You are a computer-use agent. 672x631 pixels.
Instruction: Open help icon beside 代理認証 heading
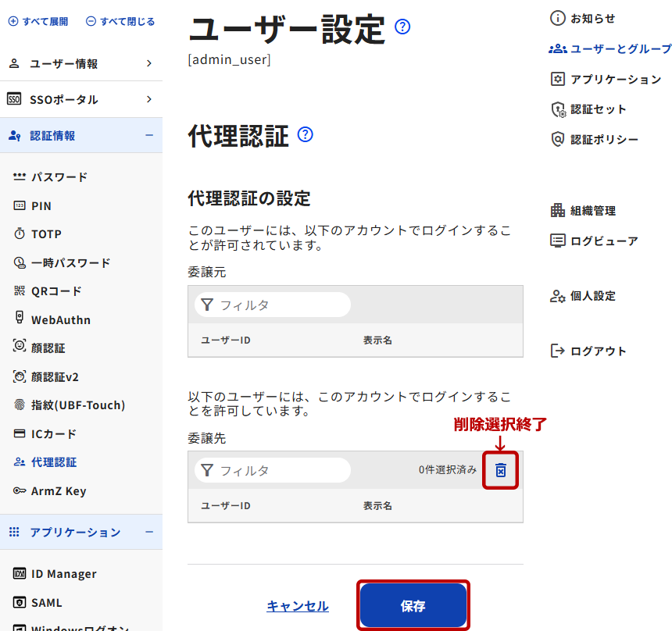(306, 134)
